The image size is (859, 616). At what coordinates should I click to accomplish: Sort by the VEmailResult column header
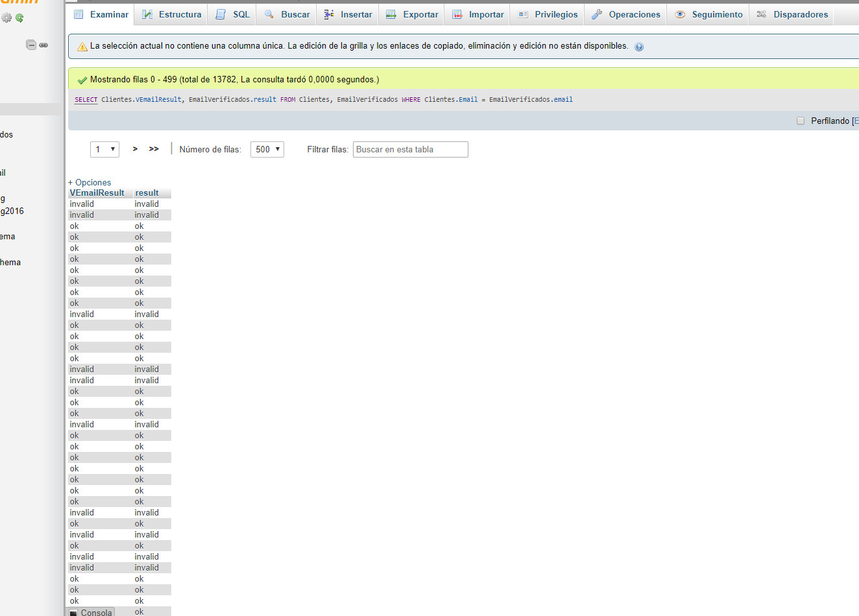click(x=97, y=193)
